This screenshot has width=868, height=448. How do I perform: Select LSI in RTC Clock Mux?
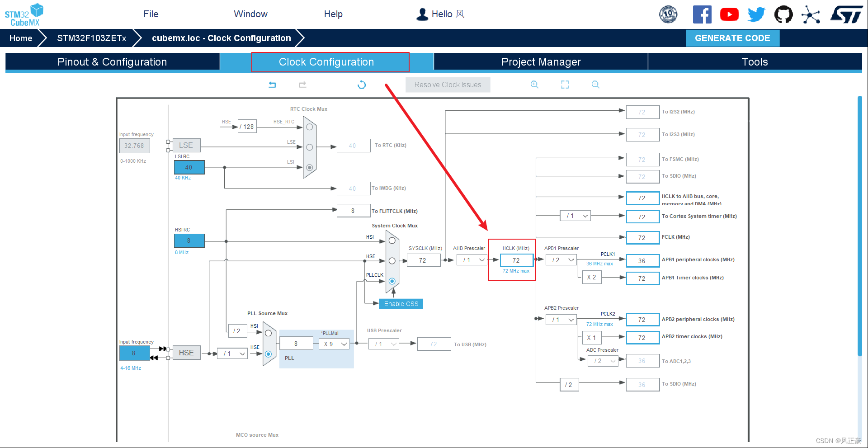click(x=310, y=167)
